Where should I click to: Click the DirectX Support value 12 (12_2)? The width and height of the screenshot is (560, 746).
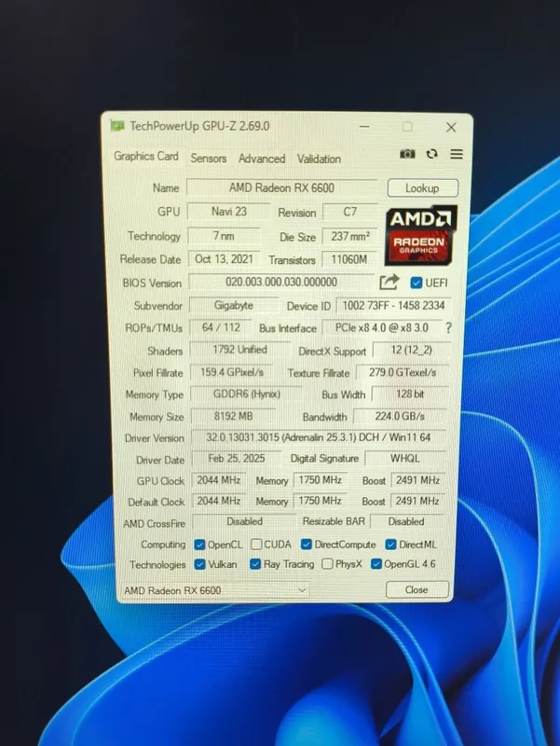pyautogui.click(x=411, y=351)
